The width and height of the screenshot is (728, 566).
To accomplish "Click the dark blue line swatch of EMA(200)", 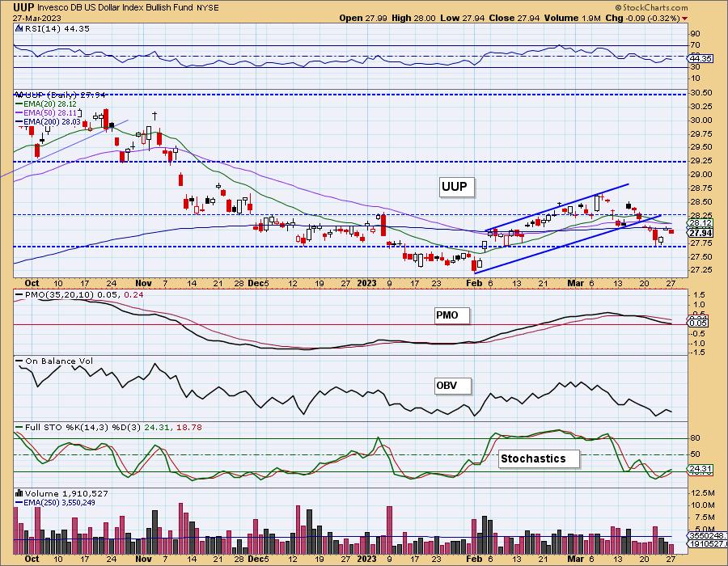I will [x=19, y=122].
